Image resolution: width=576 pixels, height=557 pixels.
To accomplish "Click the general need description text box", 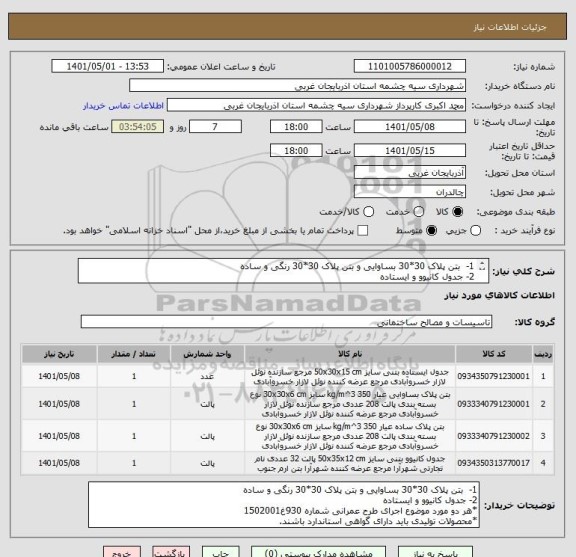I will pyautogui.click(x=283, y=271).
